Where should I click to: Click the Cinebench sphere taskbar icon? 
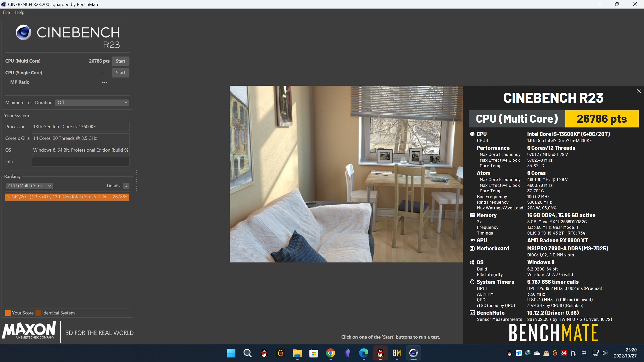click(413, 353)
